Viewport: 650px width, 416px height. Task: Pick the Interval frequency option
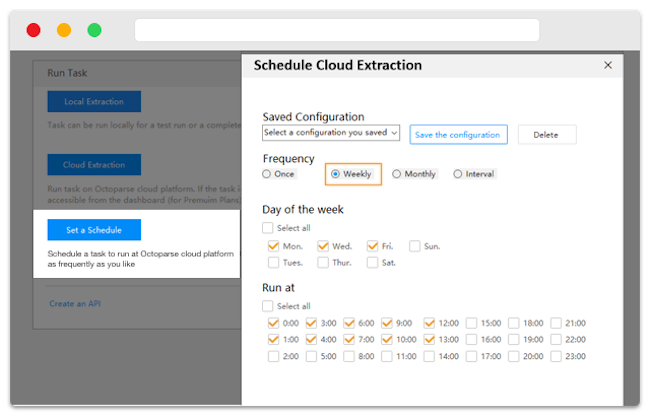(458, 174)
